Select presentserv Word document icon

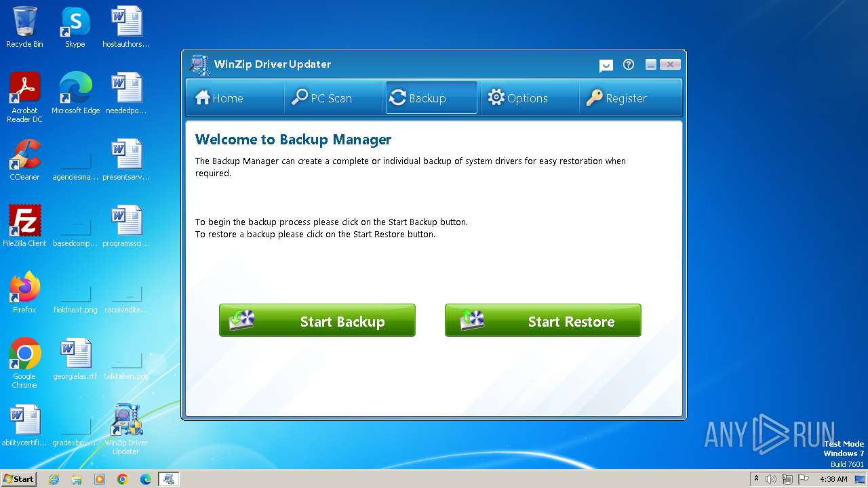[126, 160]
